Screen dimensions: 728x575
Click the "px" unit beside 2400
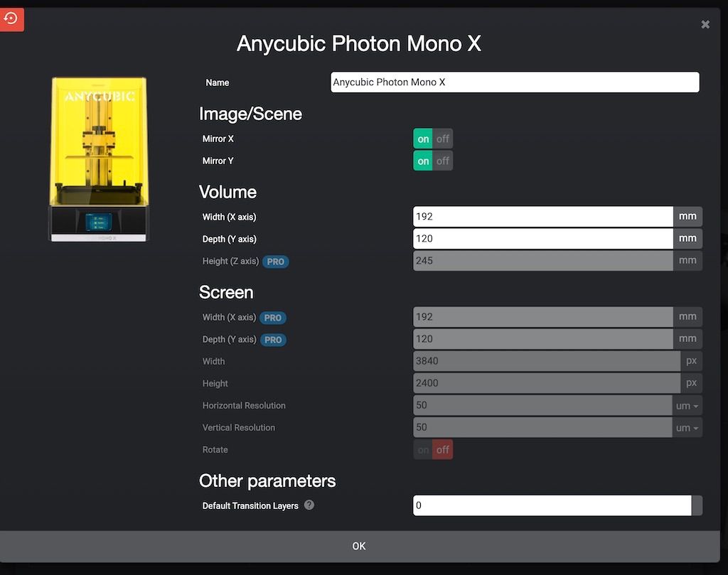pos(691,383)
